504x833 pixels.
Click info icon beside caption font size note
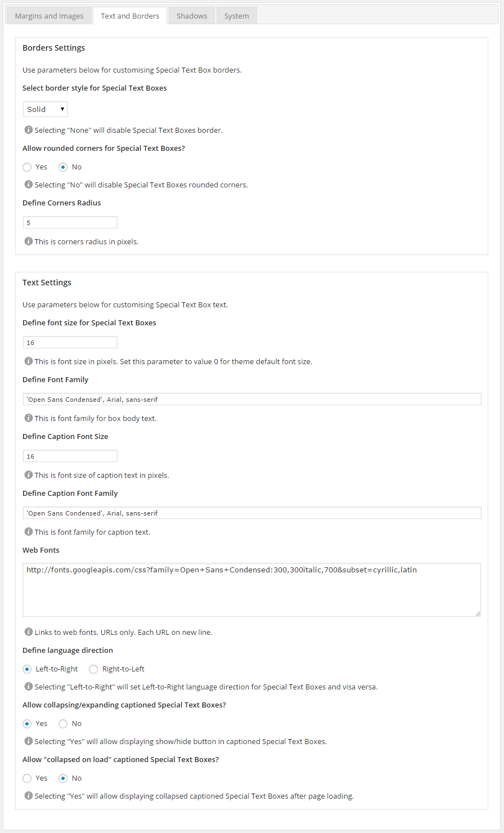click(29, 475)
